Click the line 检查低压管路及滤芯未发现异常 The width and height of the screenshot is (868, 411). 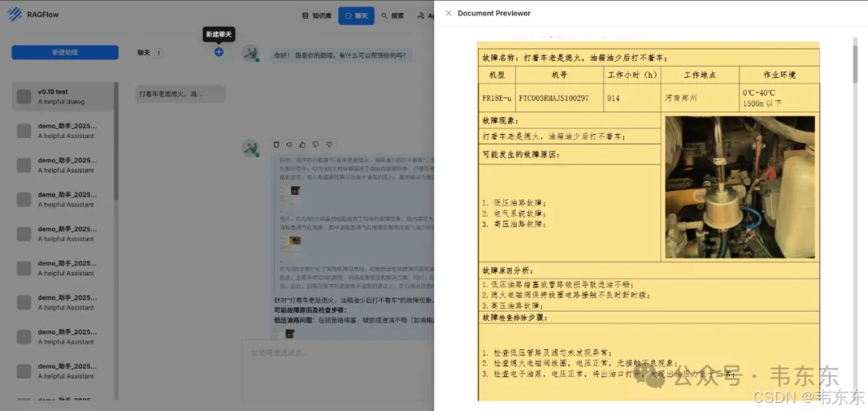coord(547,353)
